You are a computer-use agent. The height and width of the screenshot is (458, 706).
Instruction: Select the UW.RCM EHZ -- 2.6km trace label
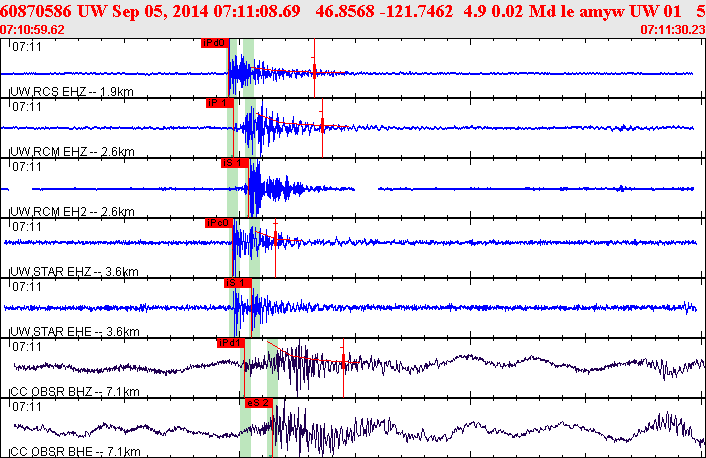[x=72, y=152]
